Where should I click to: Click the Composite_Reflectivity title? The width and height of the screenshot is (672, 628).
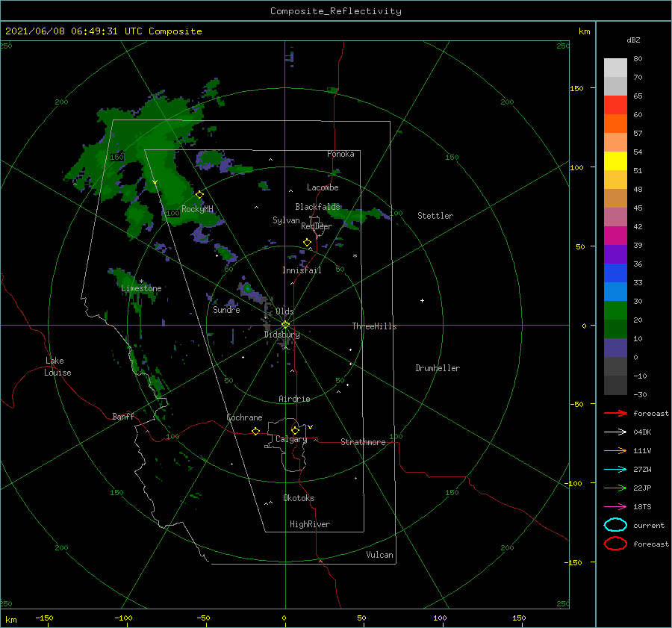coord(336,11)
